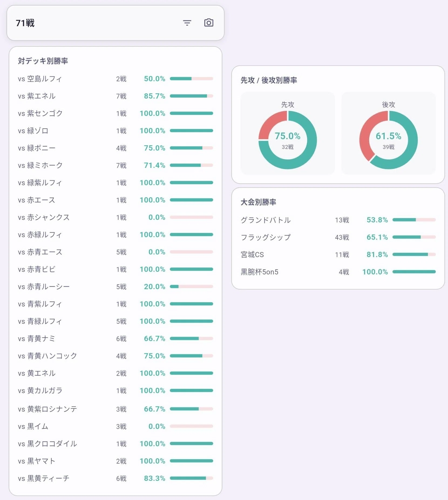
Task: Select the vs 赤青ビビ row
Action: click(x=116, y=269)
